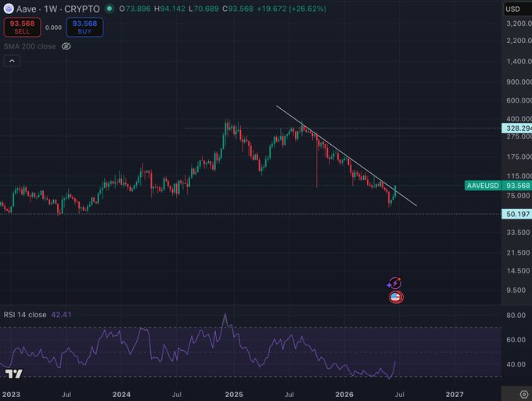This screenshot has width=532, height=401.
Task: Click the US flag economic event marker
Action: point(396,298)
